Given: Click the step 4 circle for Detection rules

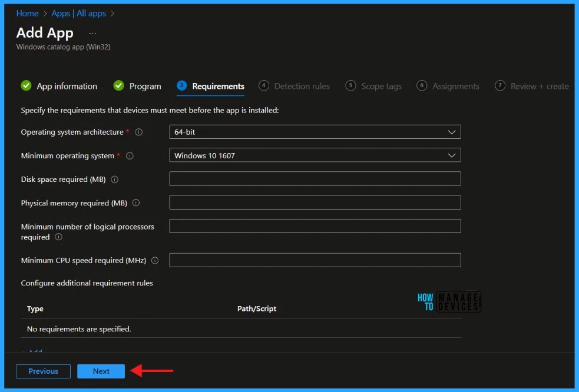Looking at the screenshot, I should [x=264, y=85].
